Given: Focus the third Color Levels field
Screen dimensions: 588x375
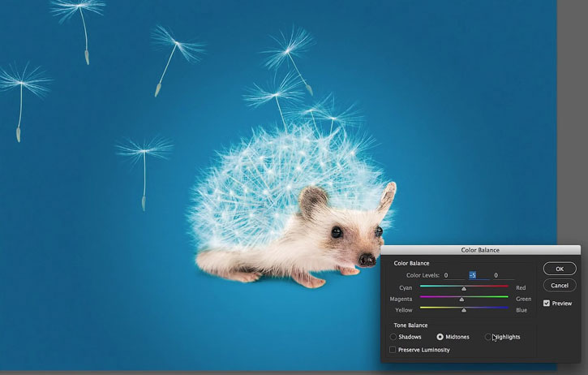Looking at the screenshot, I should (x=504, y=275).
